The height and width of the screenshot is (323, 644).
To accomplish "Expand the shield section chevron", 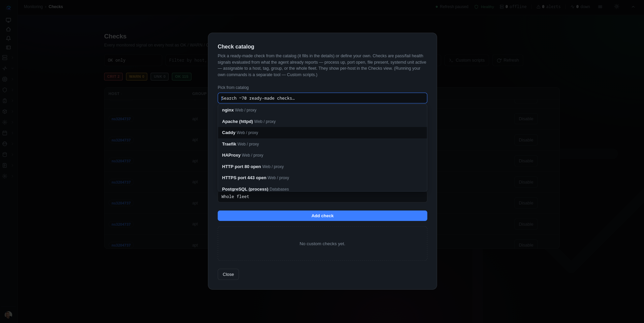I will 12,90.
